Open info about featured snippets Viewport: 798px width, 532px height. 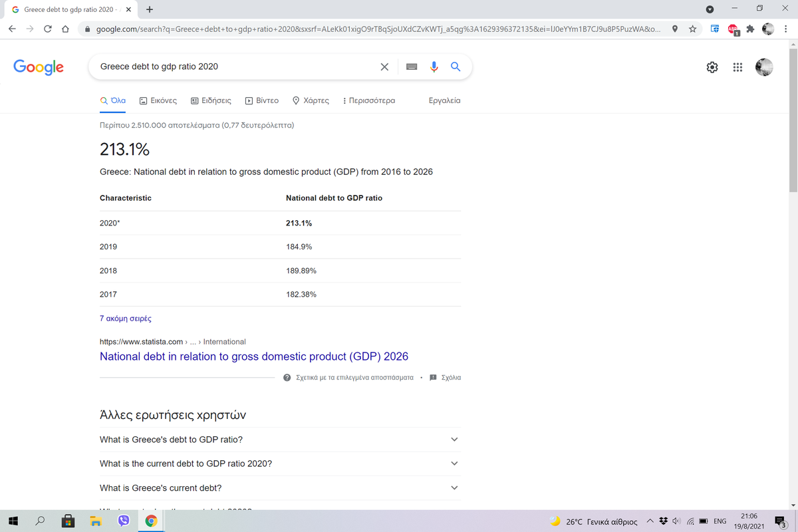tap(348, 378)
